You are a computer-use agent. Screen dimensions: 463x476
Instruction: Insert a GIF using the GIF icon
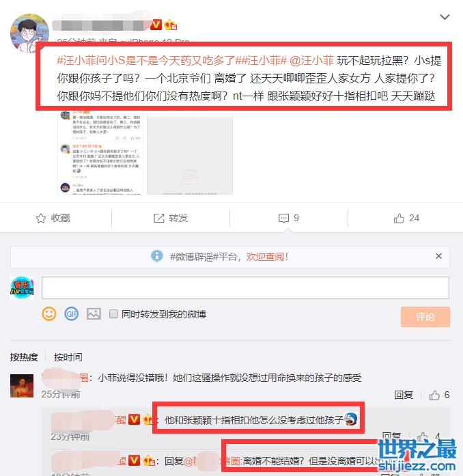pyautogui.click(x=72, y=313)
